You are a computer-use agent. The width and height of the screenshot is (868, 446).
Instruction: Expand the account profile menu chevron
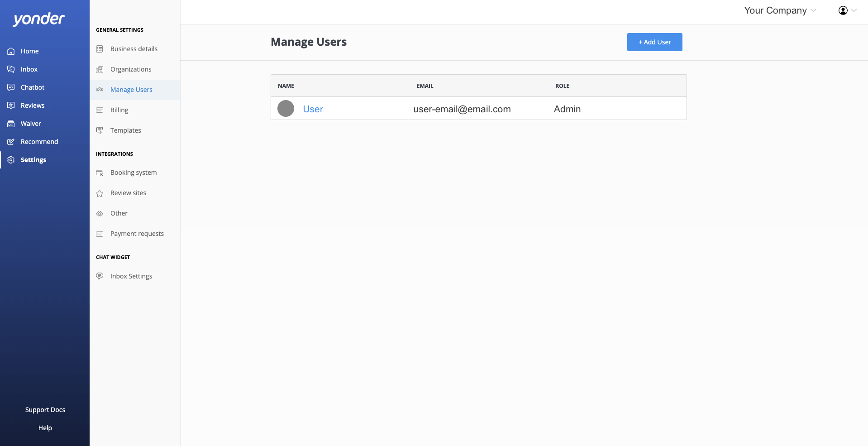point(854,10)
